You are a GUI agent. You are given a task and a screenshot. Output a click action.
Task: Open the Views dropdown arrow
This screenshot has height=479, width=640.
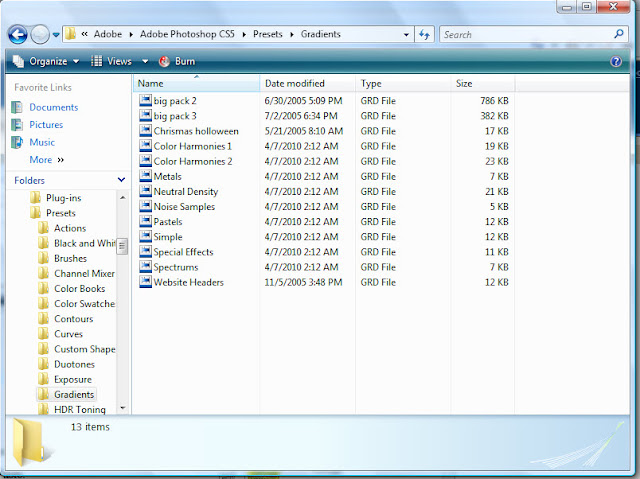(145, 62)
